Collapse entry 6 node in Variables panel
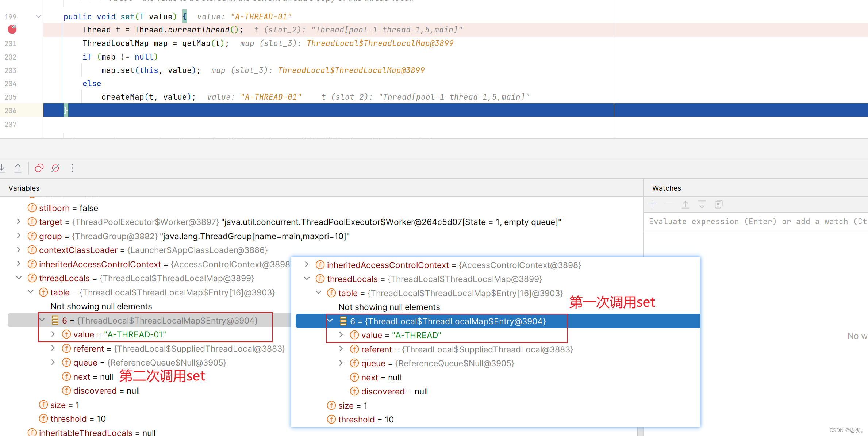This screenshot has height=436, width=868. pos(42,320)
